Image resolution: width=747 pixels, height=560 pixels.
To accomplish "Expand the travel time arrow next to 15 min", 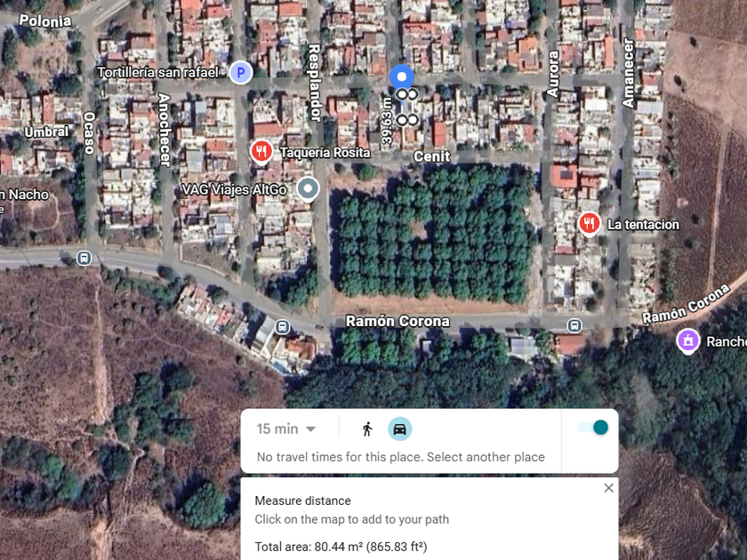I will pos(310,429).
